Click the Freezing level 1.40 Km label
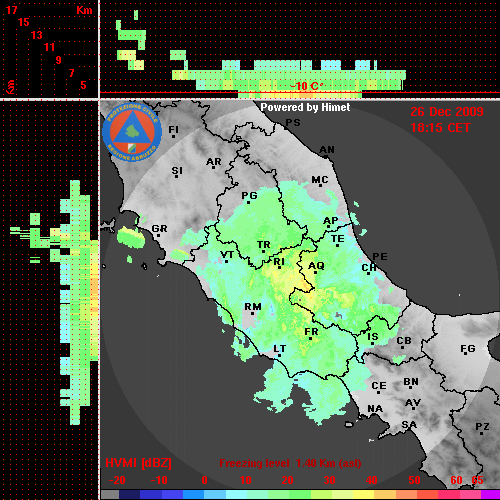The height and width of the screenshot is (500, 500). (290, 463)
